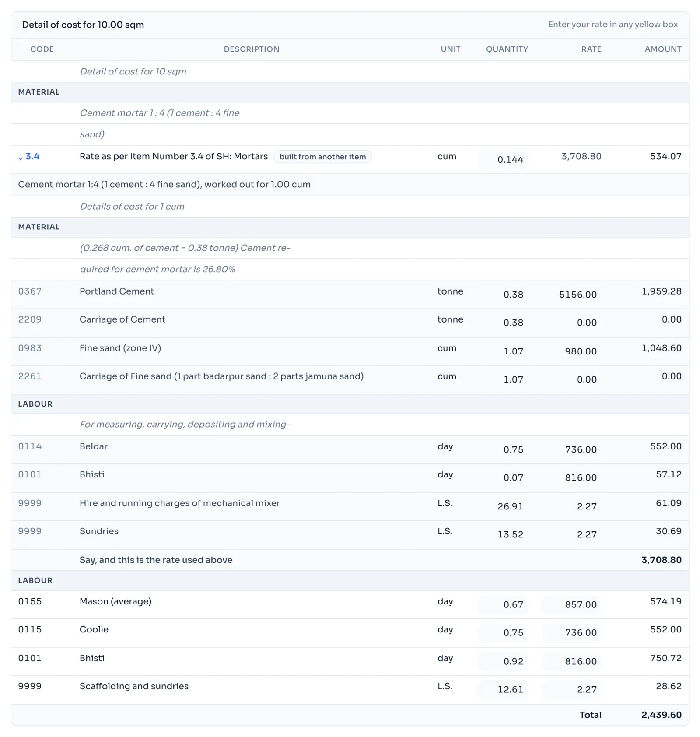
Task: Select "Say, and this is the rate used above"
Action: (x=156, y=560)
